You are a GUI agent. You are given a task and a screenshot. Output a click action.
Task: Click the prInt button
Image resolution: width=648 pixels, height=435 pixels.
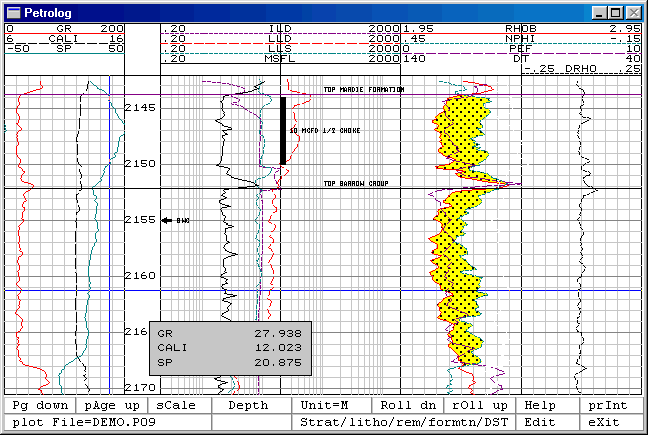608,405
